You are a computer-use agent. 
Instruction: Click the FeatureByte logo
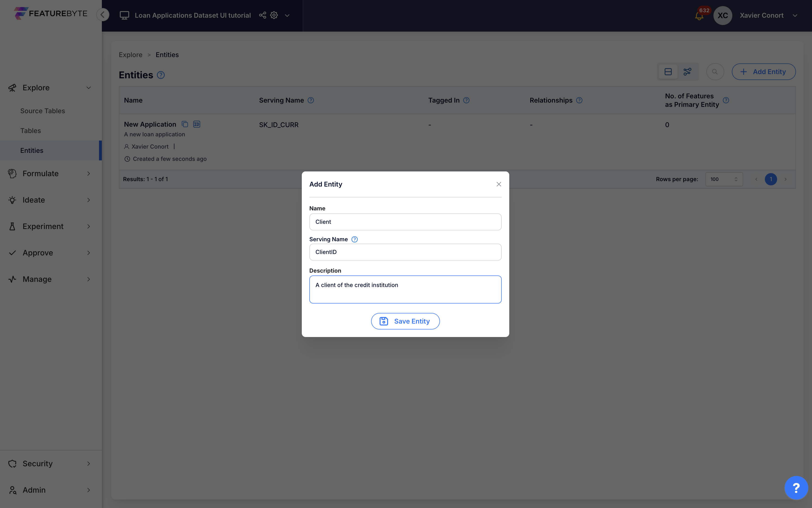pos(50,13)
